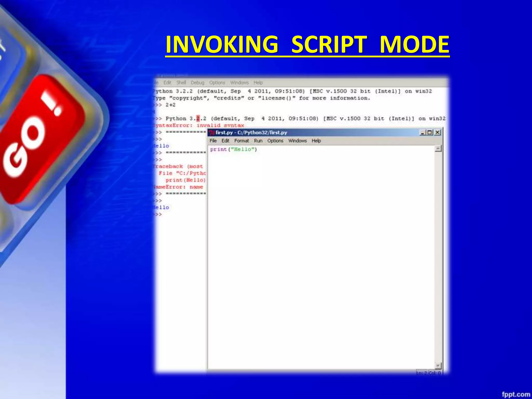Open the editor's Help menu
The width and height of the screenshot is (532, 399).
(x=316, y=141)
